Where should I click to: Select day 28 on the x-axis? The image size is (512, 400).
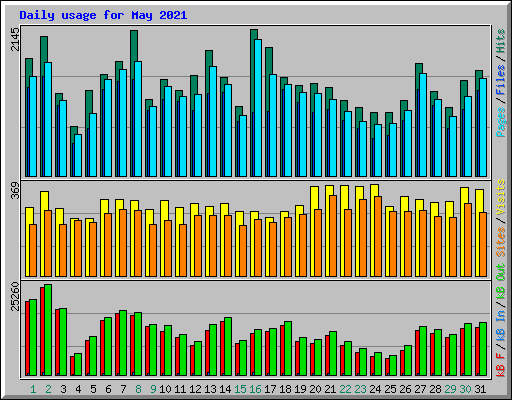435,389
